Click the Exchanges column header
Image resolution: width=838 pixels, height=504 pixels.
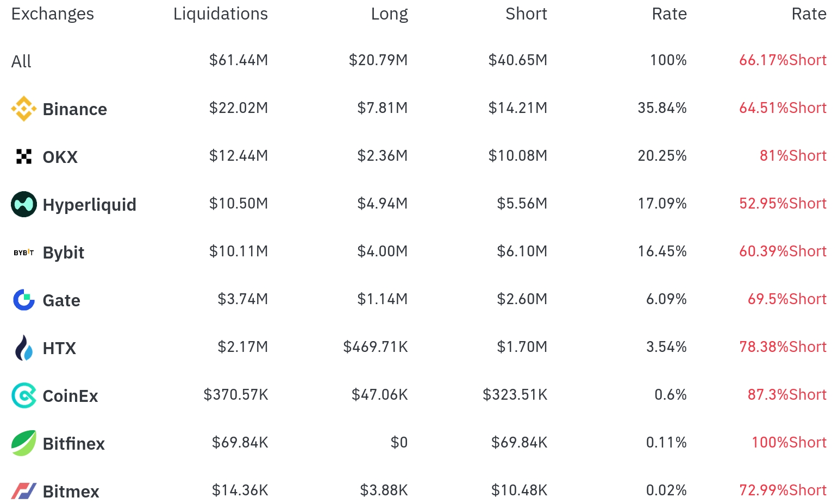(53, 14)
